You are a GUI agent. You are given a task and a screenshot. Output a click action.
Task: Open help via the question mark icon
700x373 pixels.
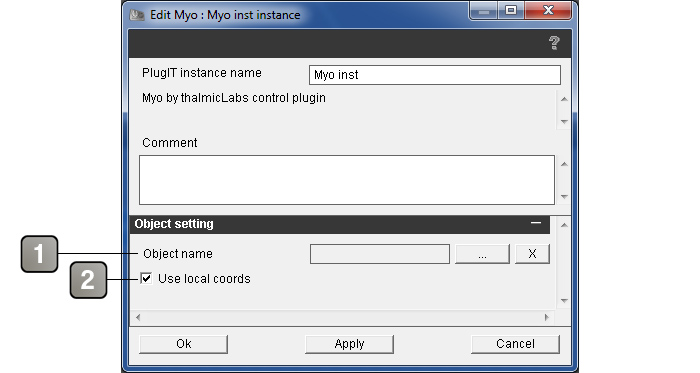(x=554, y=43)
